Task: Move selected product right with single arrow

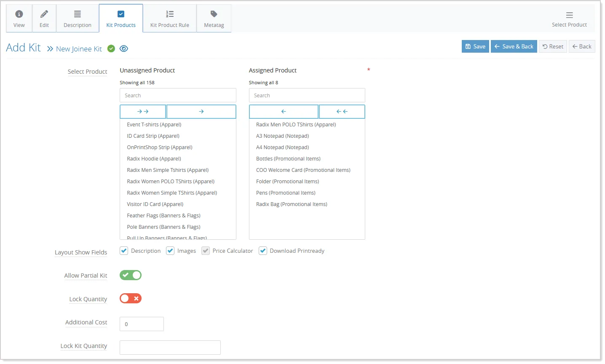Action: click(x=201, y=112)
